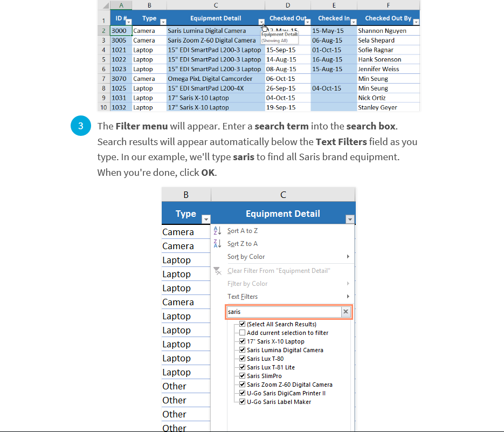Viewport: 504px width, 432px height.
Task: Click the Sort Z to A icon
Action: point(217,243)
